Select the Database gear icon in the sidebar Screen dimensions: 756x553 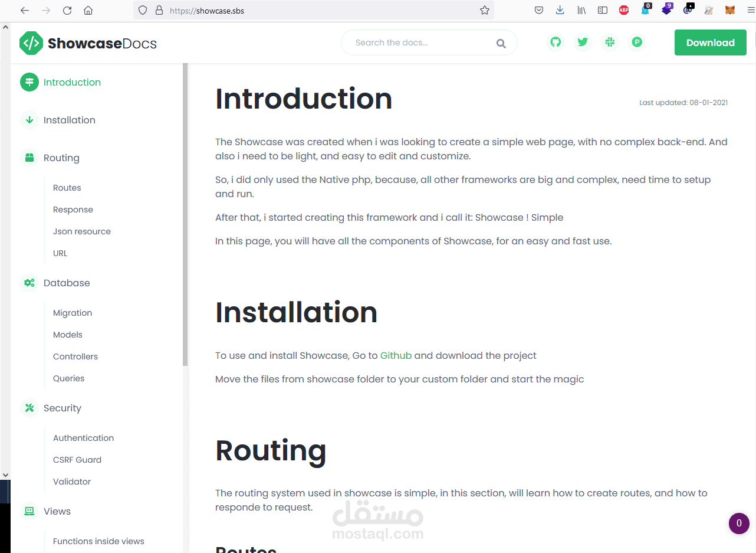pyautogui.click(x=29, y=283)
